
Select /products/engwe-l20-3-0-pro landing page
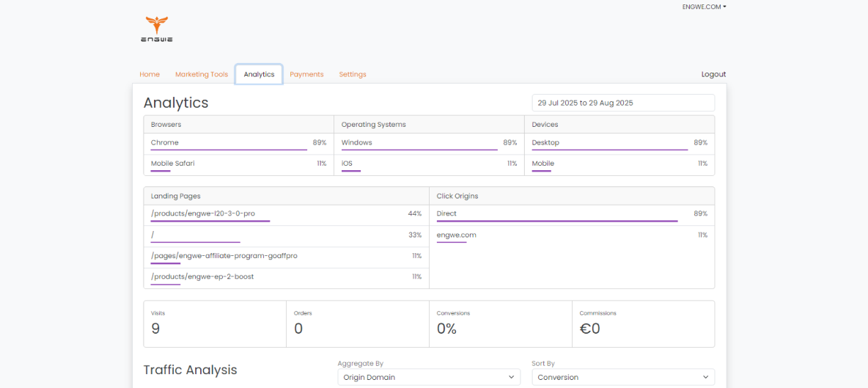pos(286,215)
